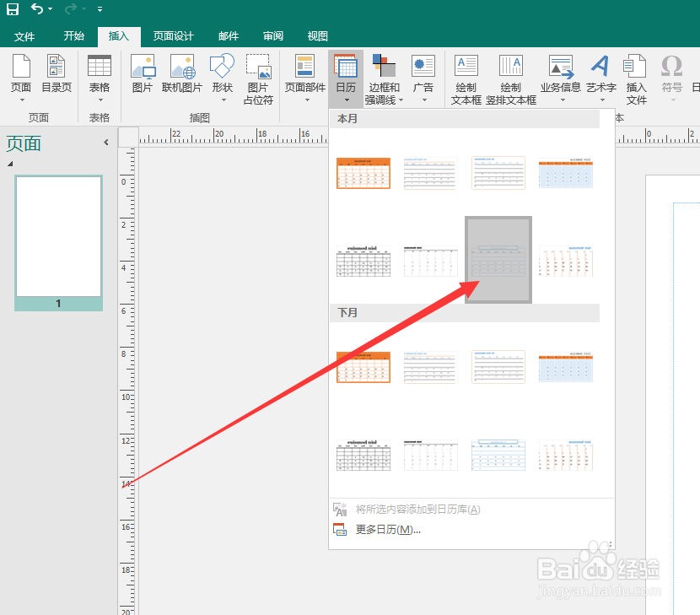Open the Undo history dropdown arrow
The height and width of the screenshot is (615, 700).
click(50, 9)
